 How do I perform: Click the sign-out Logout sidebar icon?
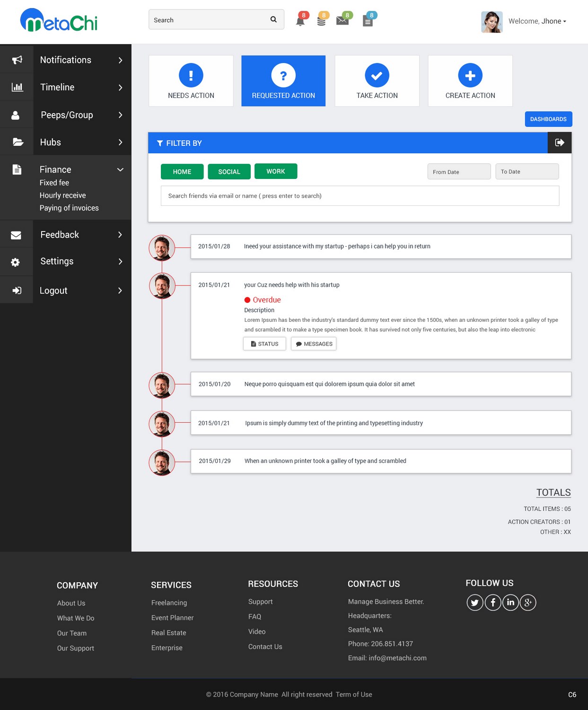tap(17, 290)
